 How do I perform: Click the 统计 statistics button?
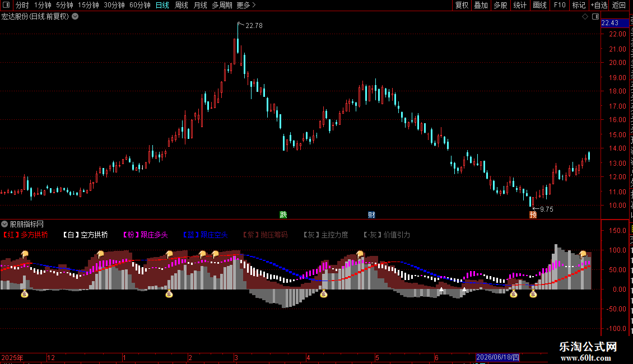coord(520,5)
